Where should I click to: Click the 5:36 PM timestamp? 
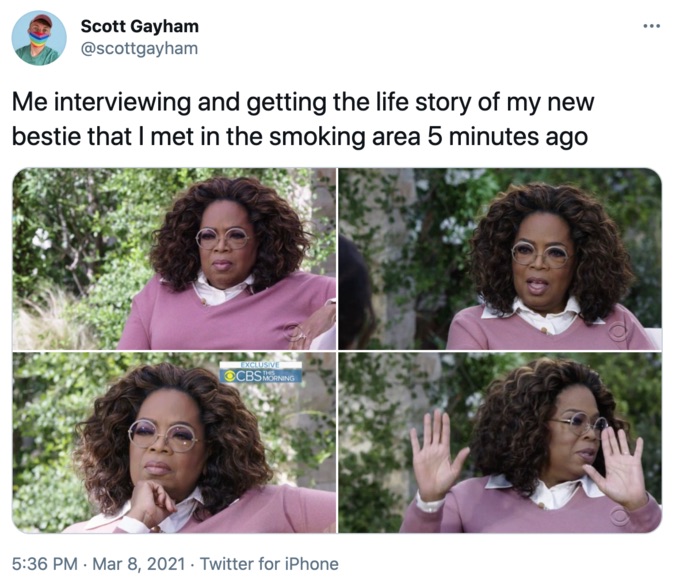tap(45, 564)
